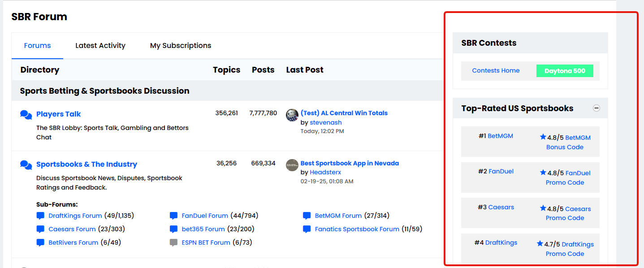This screenshot has width=644, height=268.
Task: Open the #4 DraftKings sportsbook link
Action: [x=501, y=242]
